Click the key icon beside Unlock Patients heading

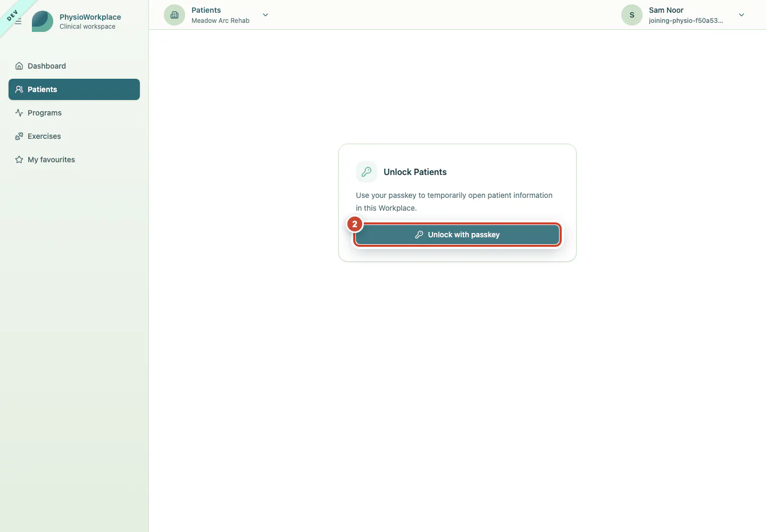click(367, 172)
